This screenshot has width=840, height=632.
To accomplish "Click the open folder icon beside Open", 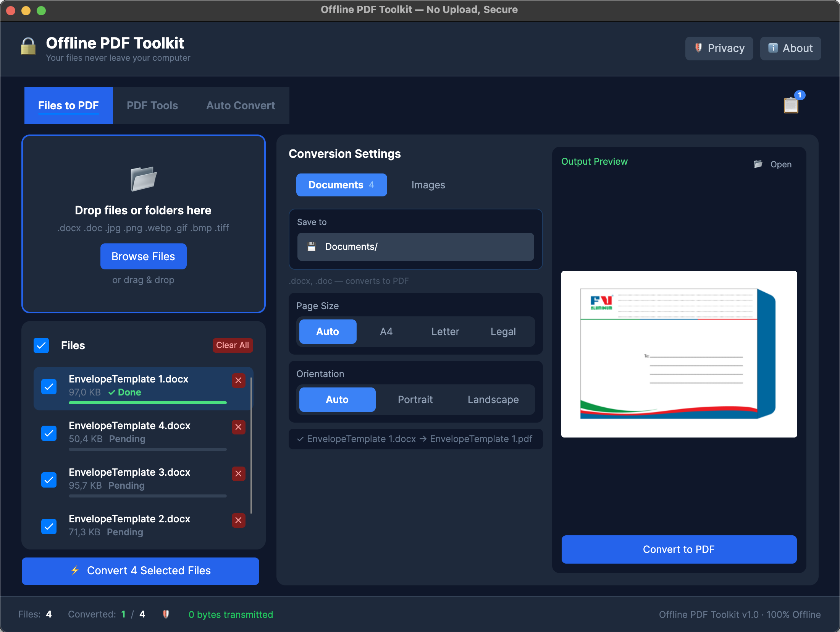I will (x=758, y=164).
